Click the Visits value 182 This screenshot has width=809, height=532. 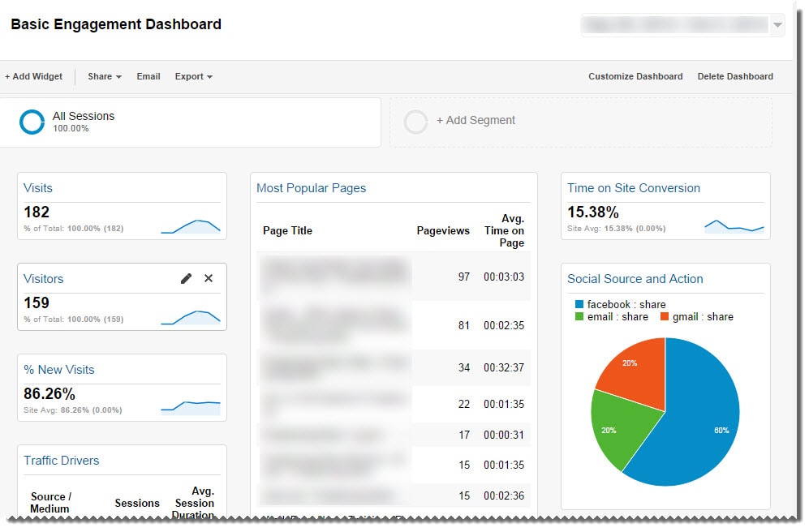(37, 212)
